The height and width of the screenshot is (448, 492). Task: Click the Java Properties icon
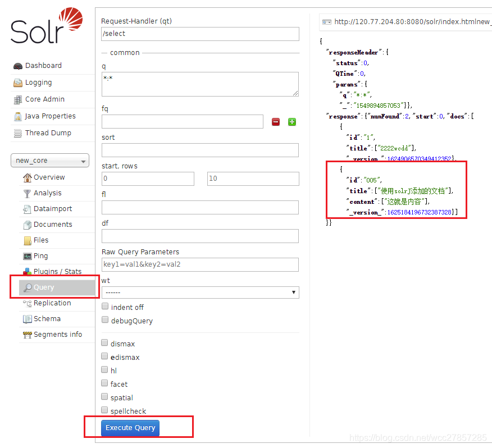pos(18,116)
